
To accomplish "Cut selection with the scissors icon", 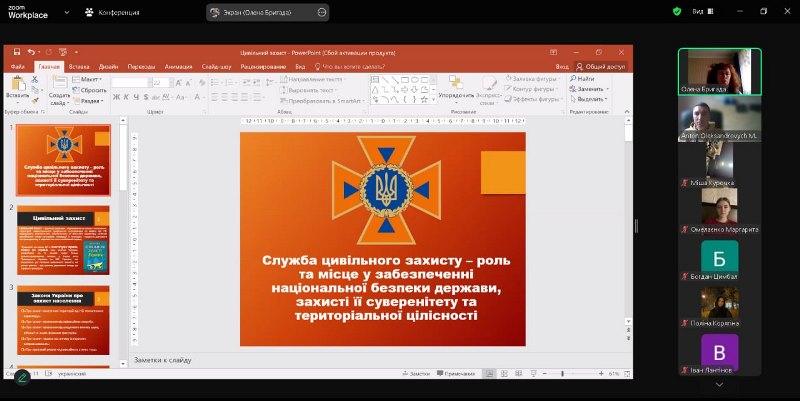I will point(35,80).
